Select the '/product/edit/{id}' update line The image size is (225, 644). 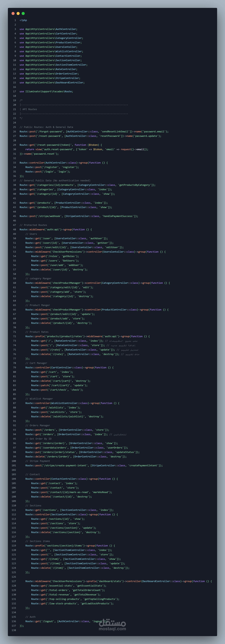tap(63, 314)
